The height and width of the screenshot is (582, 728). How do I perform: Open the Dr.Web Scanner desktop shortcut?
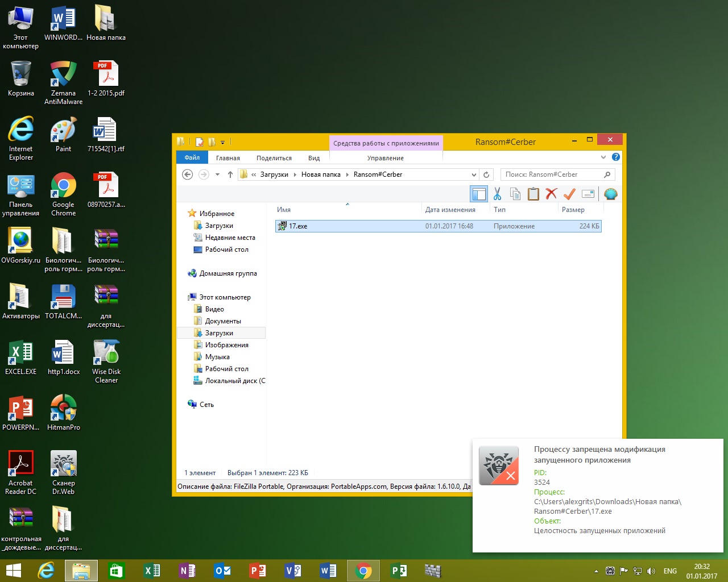click(63, 472)
